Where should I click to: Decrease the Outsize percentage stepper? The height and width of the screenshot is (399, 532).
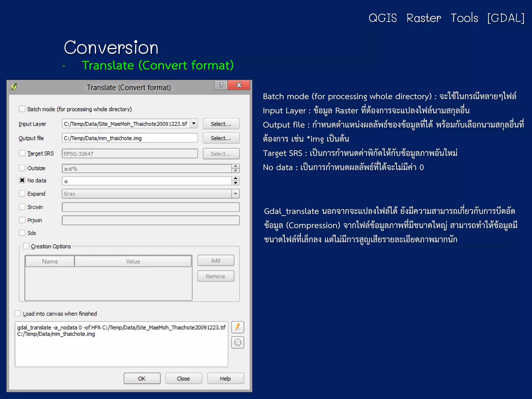235,171
